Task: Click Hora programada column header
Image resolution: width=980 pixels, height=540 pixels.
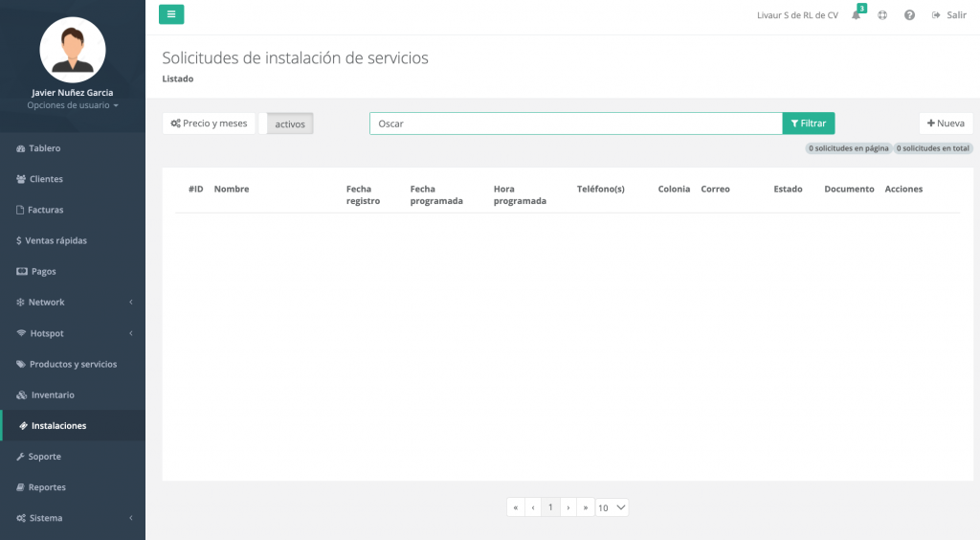Action: (x=520, y=195)
